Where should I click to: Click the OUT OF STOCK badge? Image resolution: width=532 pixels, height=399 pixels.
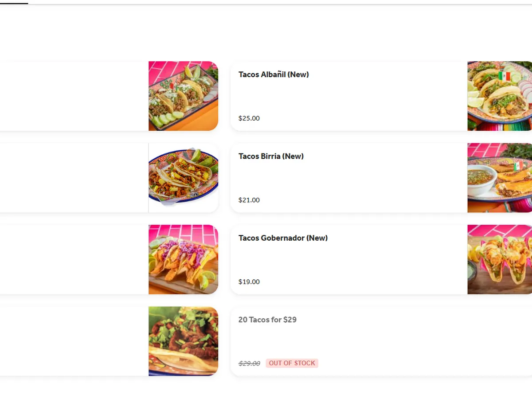(292, 363)
